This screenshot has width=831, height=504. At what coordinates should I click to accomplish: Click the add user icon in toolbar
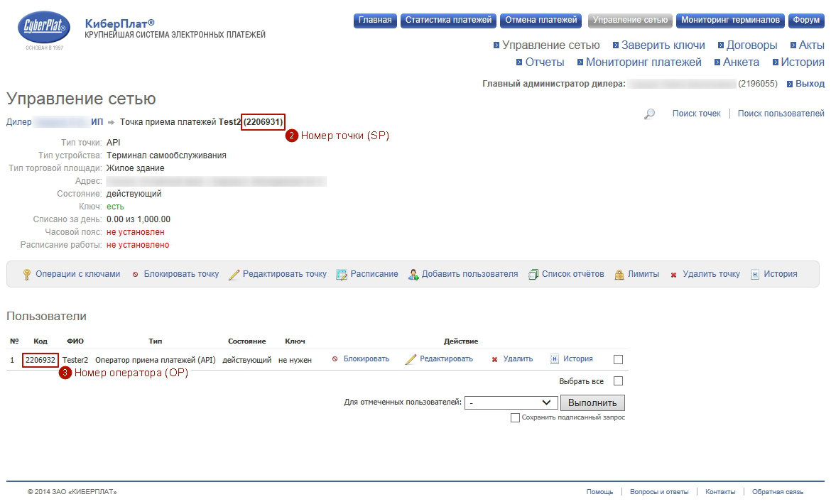tap(413, 275)
